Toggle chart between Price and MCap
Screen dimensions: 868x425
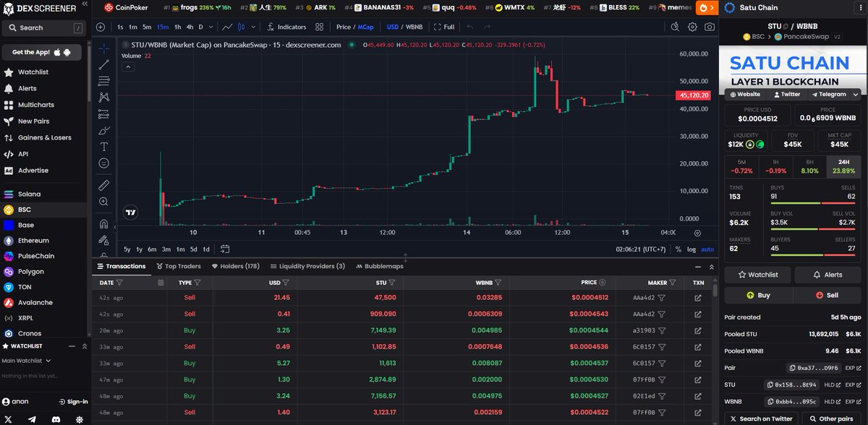354,27
